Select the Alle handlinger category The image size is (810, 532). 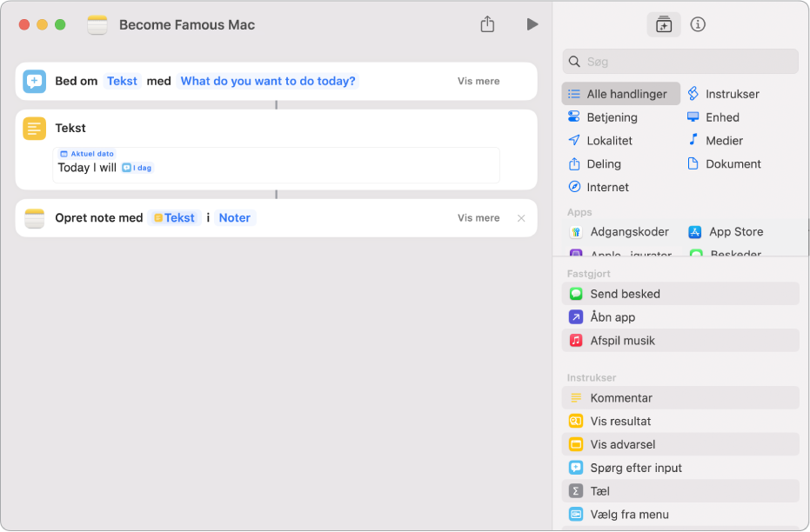pyautogui.click(x=620, y=94)
